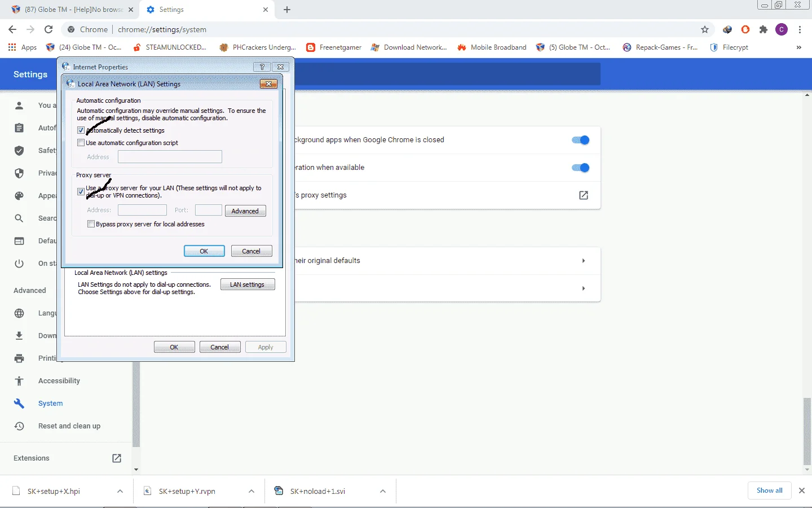The width and height of the screenshot is (812, 508).
Task: Toggle Use a proxy server for your LAN
Action: click(x=81, y=192)
